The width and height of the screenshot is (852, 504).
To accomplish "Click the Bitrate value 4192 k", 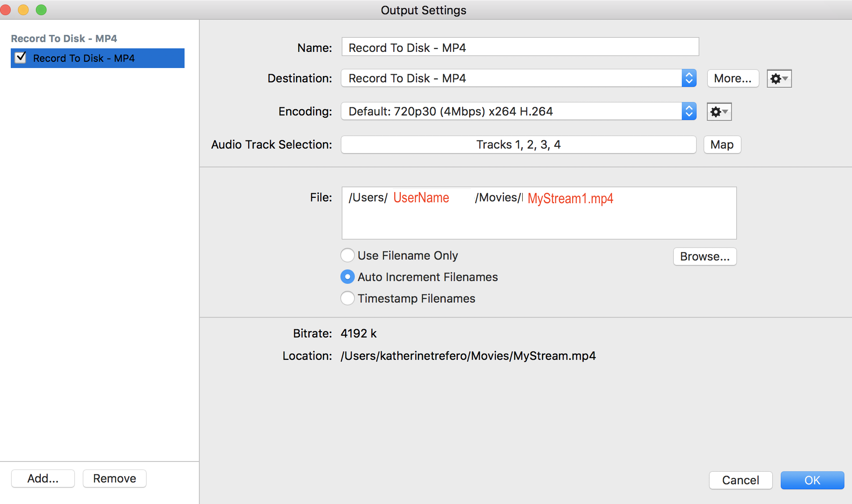I will pyautogui.click(x=359, y=333).
